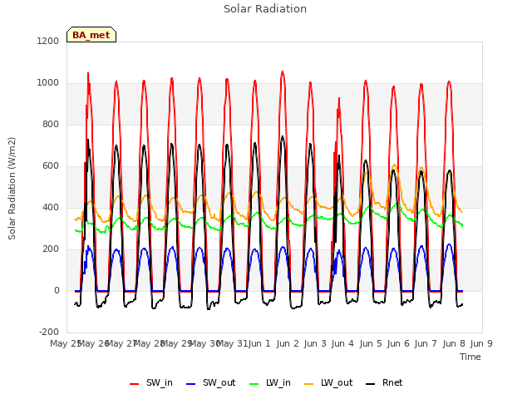Click the Jun 9 x-axis tick label
Viewport: 532px width, 399px height.
(x=481, y=343)
